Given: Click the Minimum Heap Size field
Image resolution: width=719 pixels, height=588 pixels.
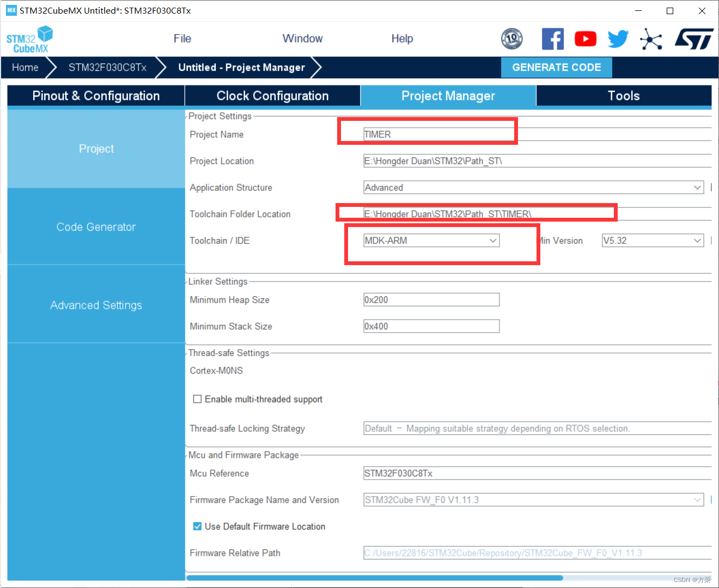Looking at the screenshot, I should pyautogui.click(x=431, y=300).
